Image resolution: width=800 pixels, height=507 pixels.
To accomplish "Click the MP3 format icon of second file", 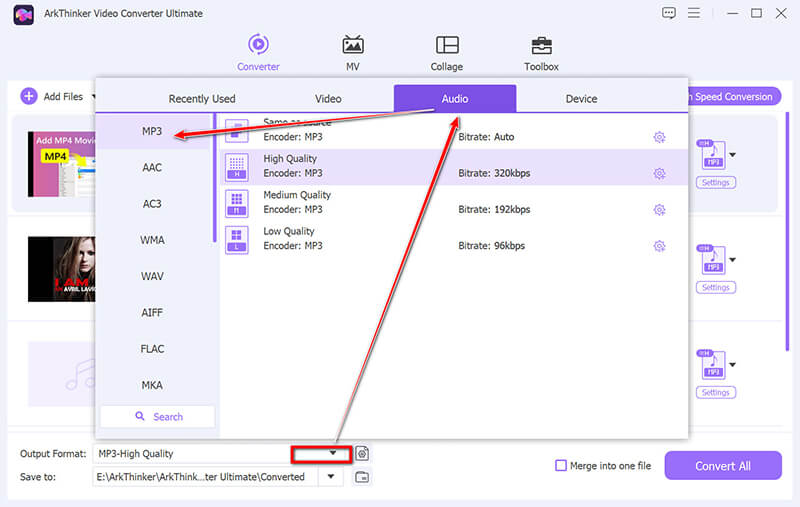I will click(712, 260).
